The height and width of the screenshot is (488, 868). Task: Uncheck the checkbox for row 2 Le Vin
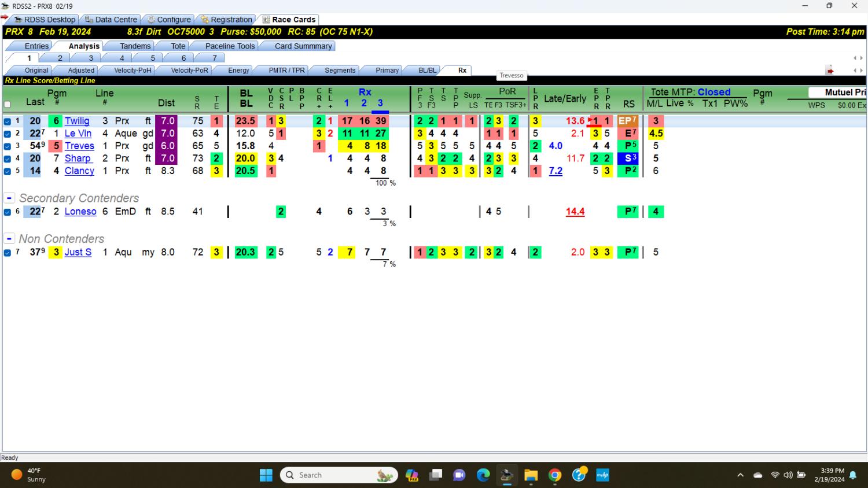[x=8, y=134]
